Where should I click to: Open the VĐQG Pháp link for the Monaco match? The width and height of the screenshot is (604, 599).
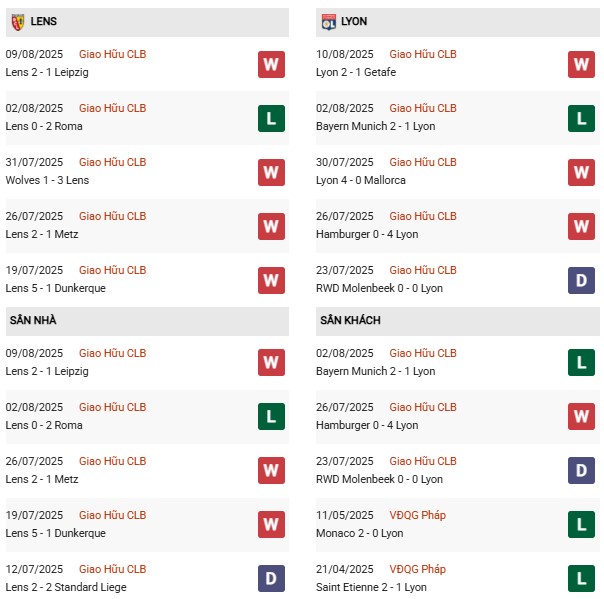(x=417, y=515)
